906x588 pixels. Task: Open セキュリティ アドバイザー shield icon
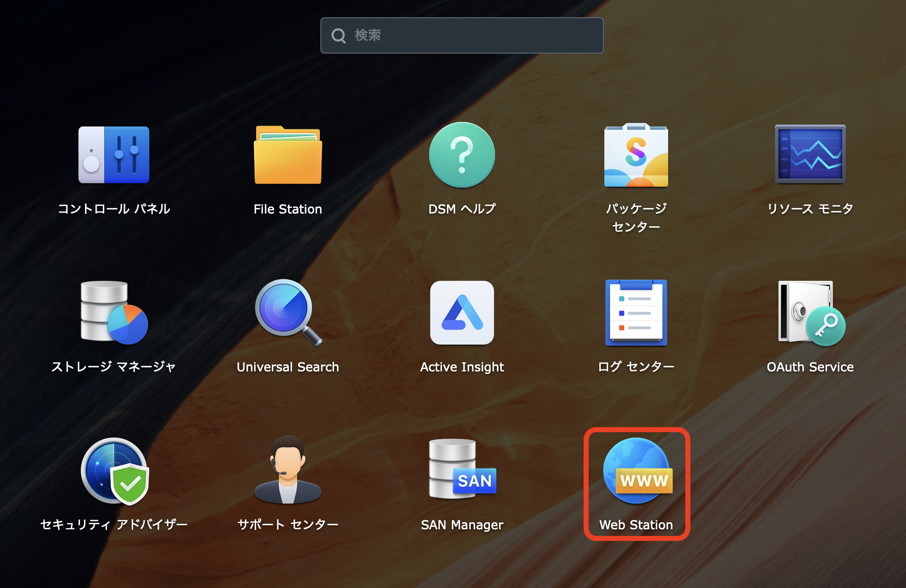(114, 471)
